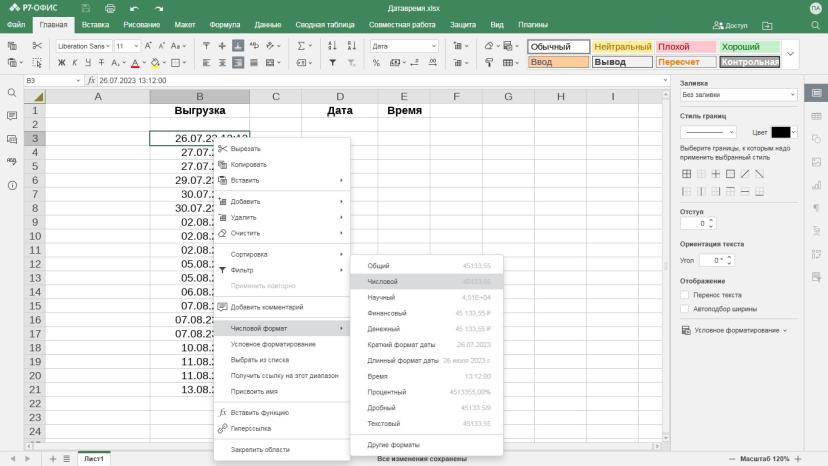Align text to the left

(x=206, y=62)
